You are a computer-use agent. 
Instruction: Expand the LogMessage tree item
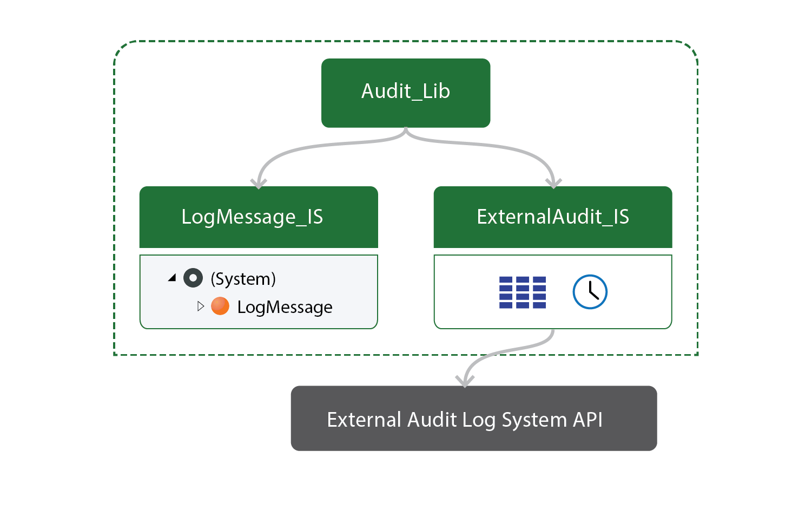click(x=201, y=306)
